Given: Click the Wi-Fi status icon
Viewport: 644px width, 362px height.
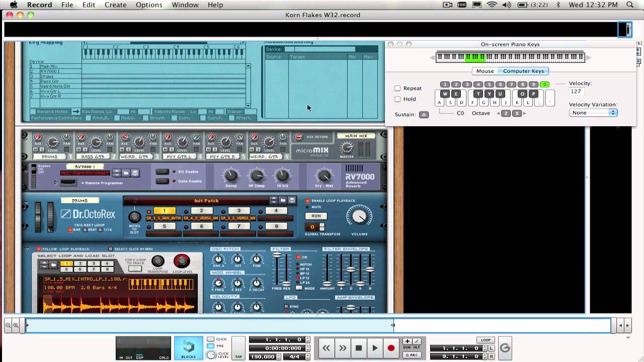Looking at the screenshot, I should coord(492,5).
